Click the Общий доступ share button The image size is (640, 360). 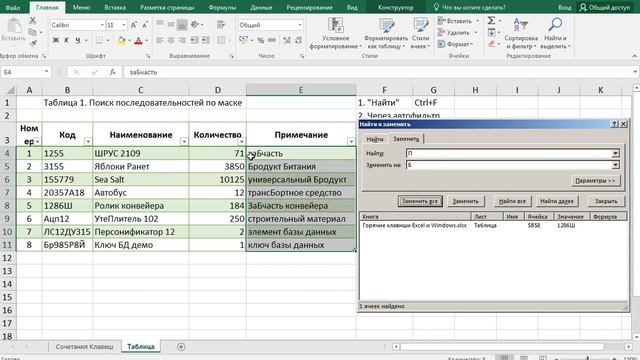click(605, 7)
